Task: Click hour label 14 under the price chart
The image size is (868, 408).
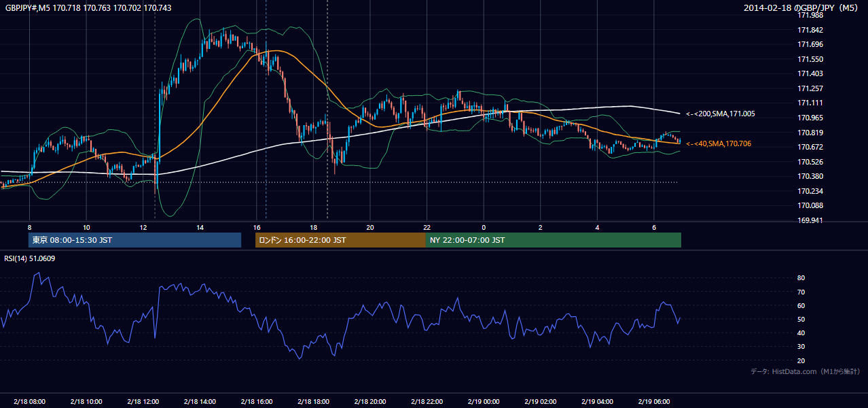Action: (200, 227)
